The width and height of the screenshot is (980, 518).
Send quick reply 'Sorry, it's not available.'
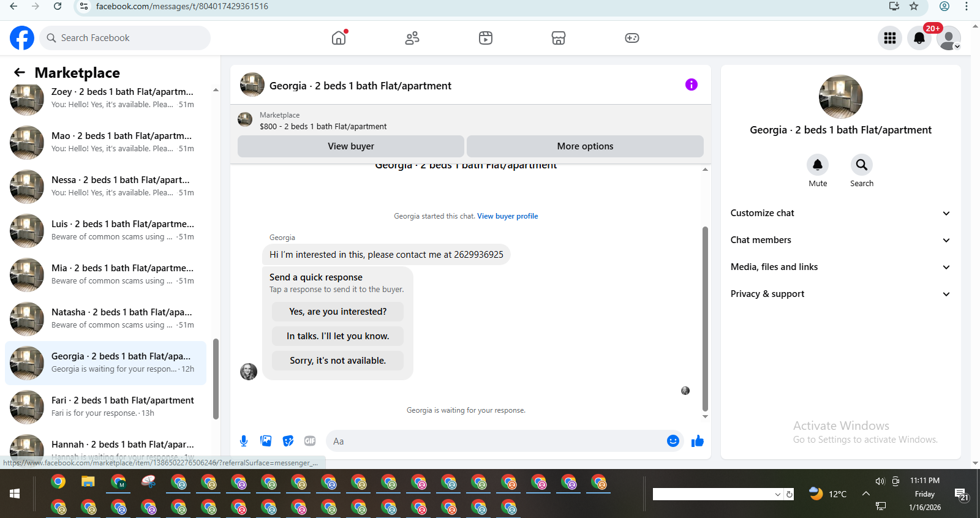[x=338, y=361]
